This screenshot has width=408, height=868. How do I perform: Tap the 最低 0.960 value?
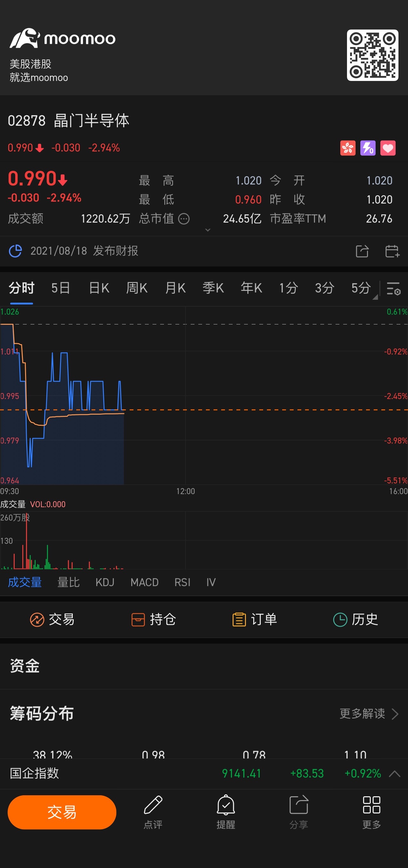point(248,199)
